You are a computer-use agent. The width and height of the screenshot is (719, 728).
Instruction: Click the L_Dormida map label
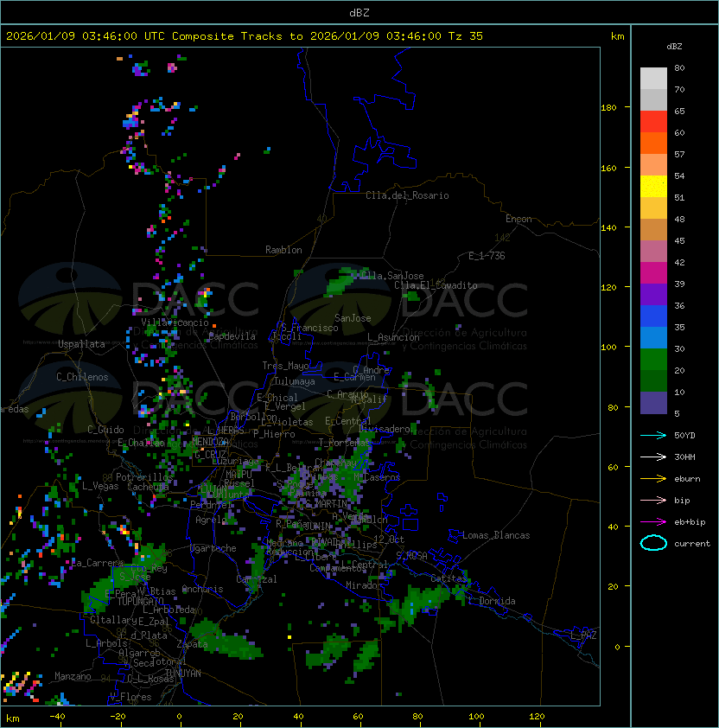pyautogui.click(x=492, y=601)
